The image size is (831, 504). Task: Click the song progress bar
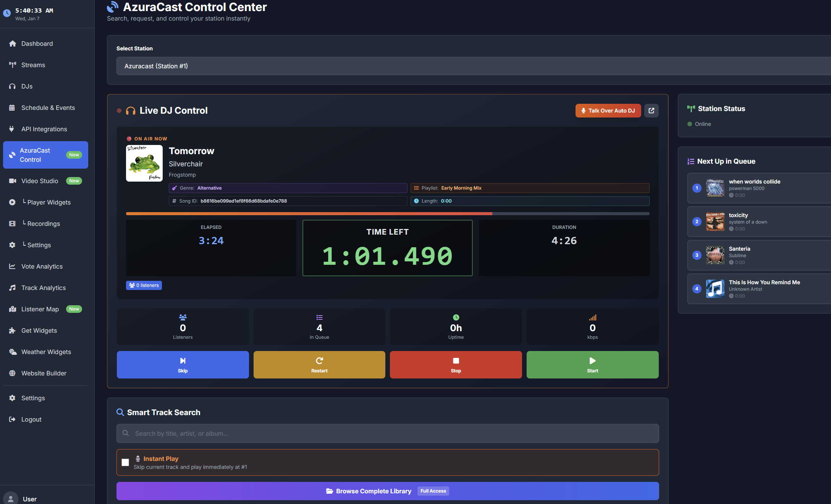(387, 214)
